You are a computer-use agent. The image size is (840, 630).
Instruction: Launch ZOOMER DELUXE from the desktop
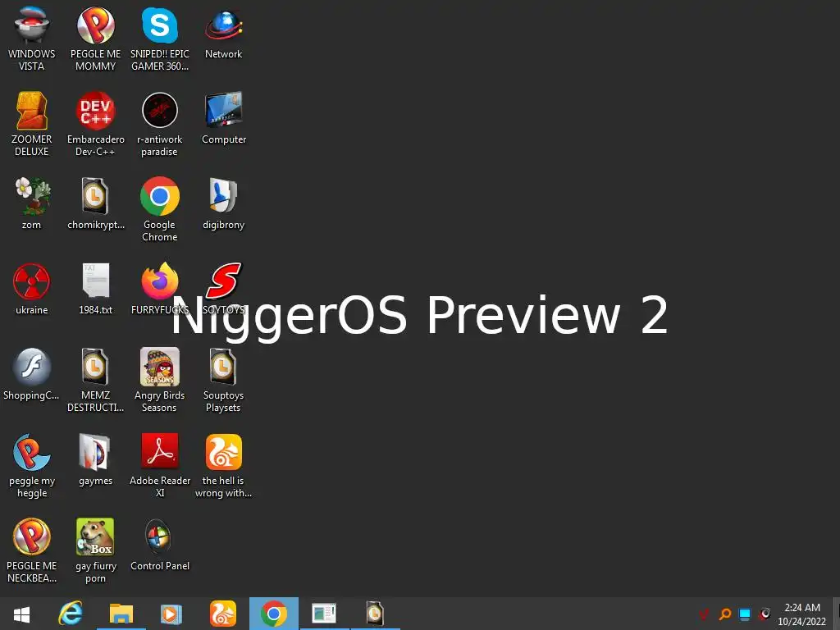pyautogui.click(x=32, y=124)
